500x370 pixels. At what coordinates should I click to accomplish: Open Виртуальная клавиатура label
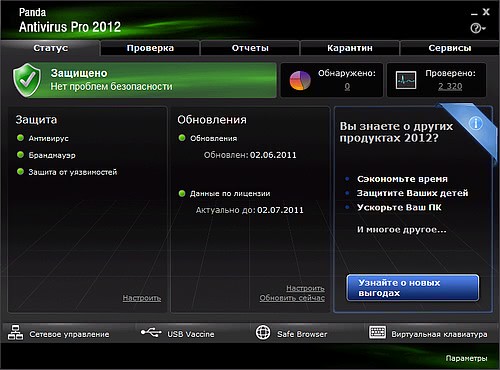click(x=439, y=334)
